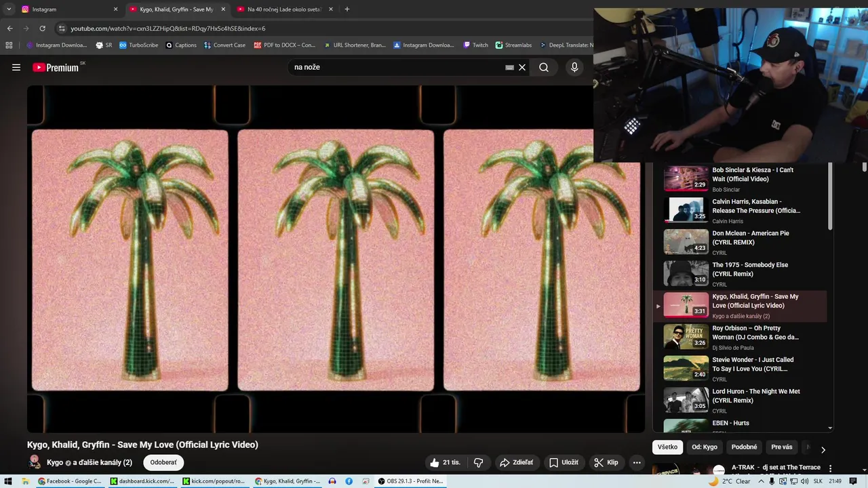The image size is (868, 488).
Task: Play Don Mclean American Pie CYRIL remix
Action: coord(741,242)
